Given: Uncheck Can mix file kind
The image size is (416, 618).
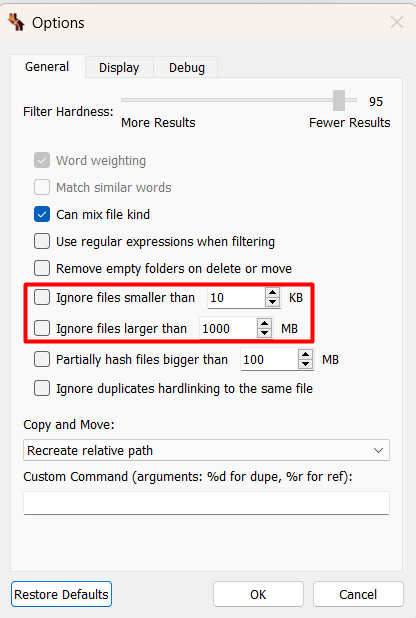Looking at the screenshot, I should 42,214.
